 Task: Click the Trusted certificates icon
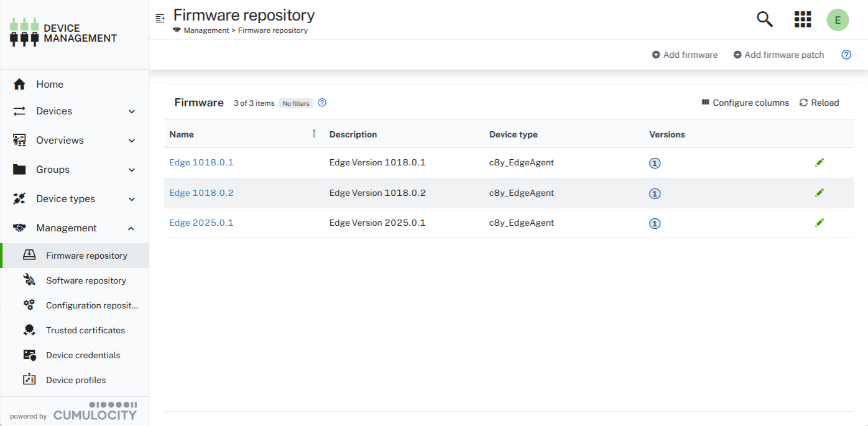tap(29, 330)
